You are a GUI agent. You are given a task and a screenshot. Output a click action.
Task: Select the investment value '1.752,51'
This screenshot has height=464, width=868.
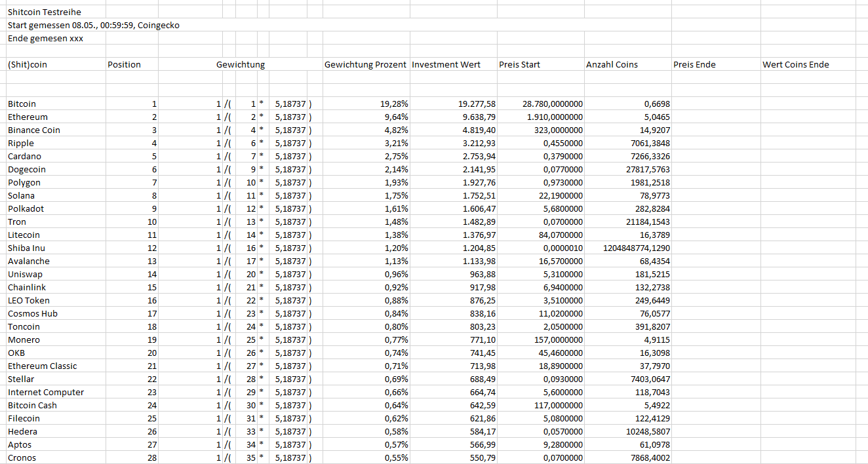pyautogui.click(x=453, y=195)
